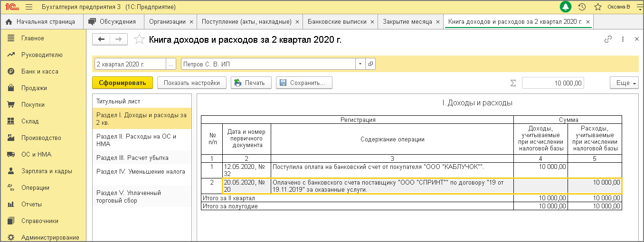Click the Печать button

[x=251, y=83]
